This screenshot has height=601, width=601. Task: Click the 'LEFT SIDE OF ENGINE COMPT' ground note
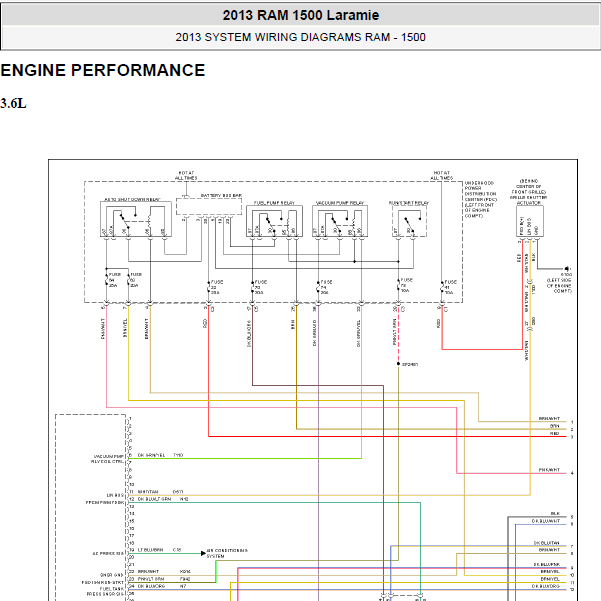click(559, 286)
